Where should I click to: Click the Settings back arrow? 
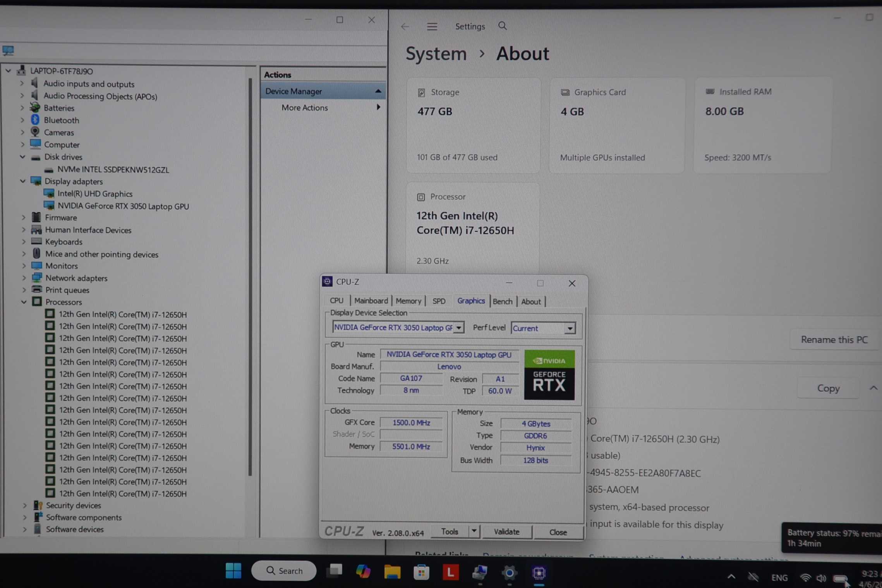pos(405,26)
